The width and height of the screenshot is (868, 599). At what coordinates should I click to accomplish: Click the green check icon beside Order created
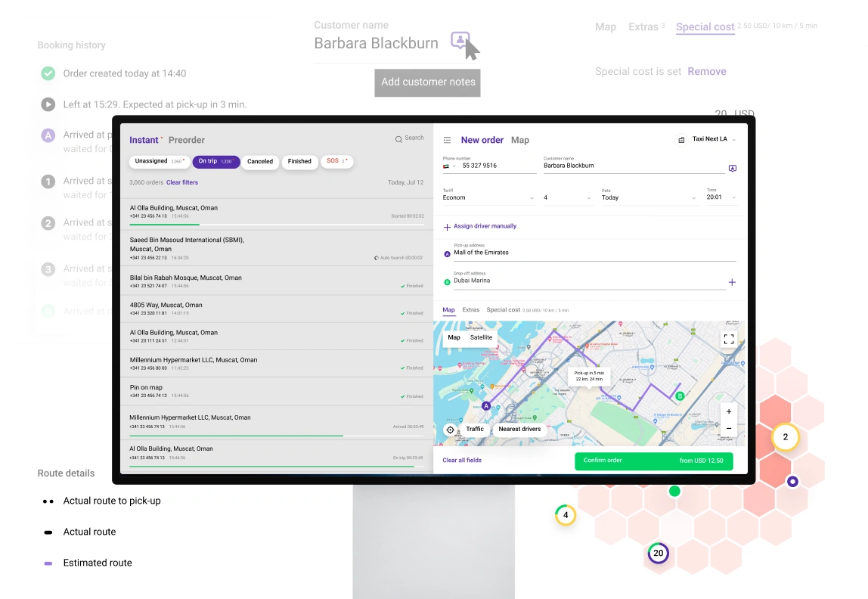click(x=48, y=73)
